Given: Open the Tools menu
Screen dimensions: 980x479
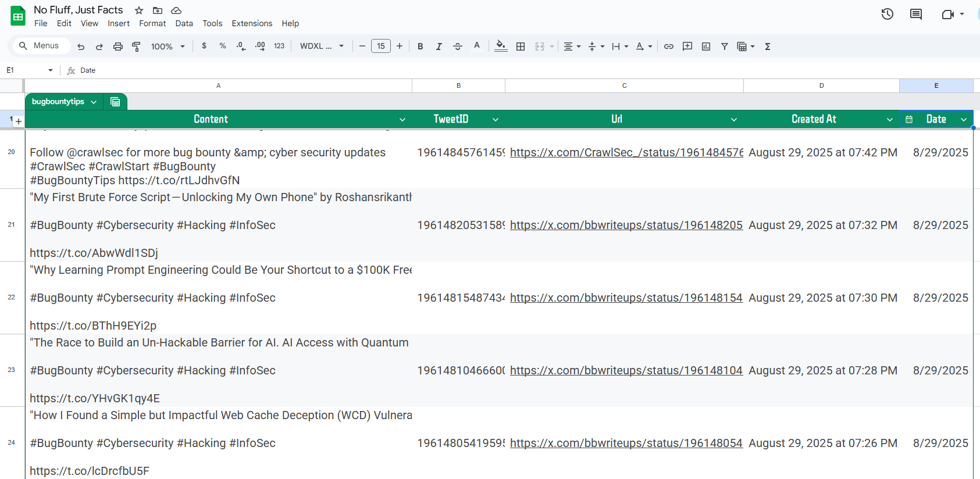Looking at the screenshot, I should (212, 23).
